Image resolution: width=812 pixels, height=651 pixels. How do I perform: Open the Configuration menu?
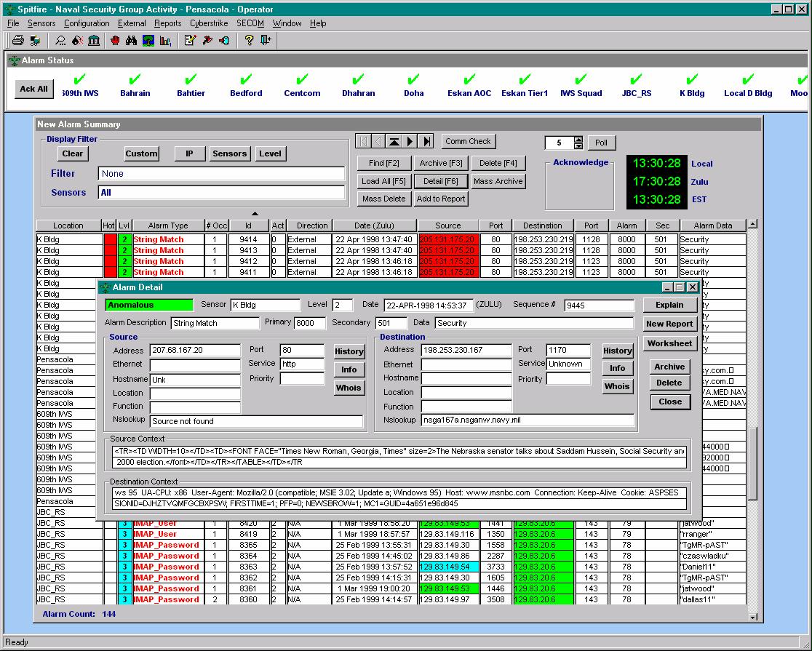click(x=87, y=23)
